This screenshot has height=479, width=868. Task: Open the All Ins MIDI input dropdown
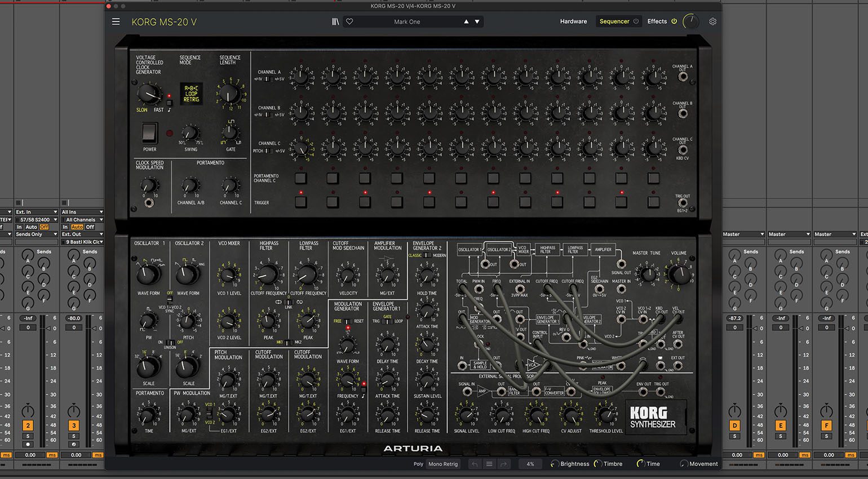click(82, 212)
